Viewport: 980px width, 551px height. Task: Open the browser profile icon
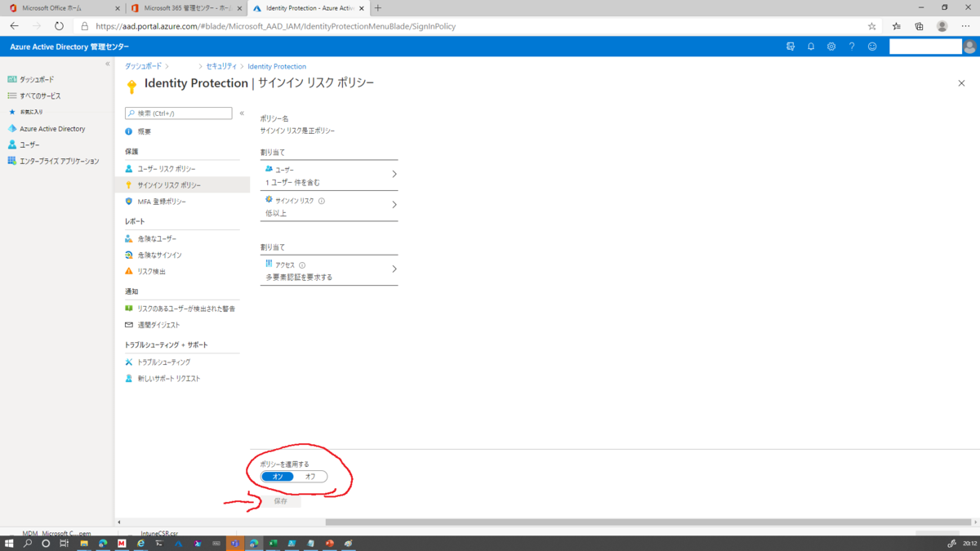tap(942, 26)
